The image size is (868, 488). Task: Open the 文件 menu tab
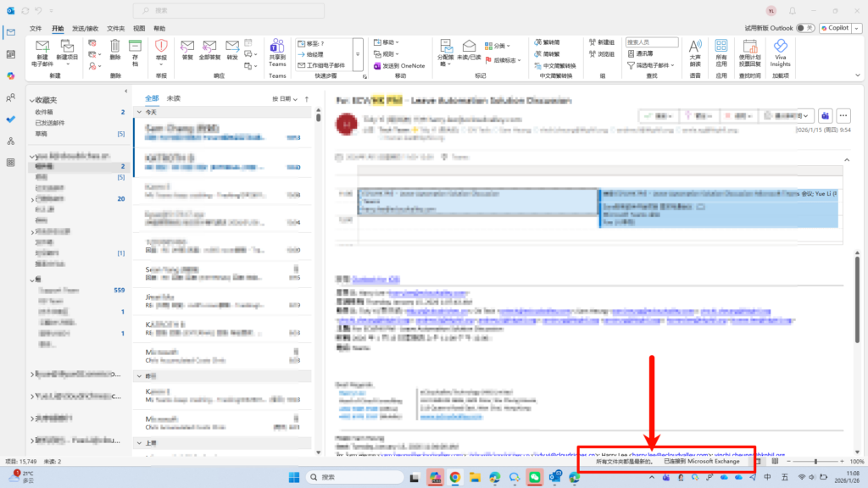pyautogui.click(x=36, y=28)
